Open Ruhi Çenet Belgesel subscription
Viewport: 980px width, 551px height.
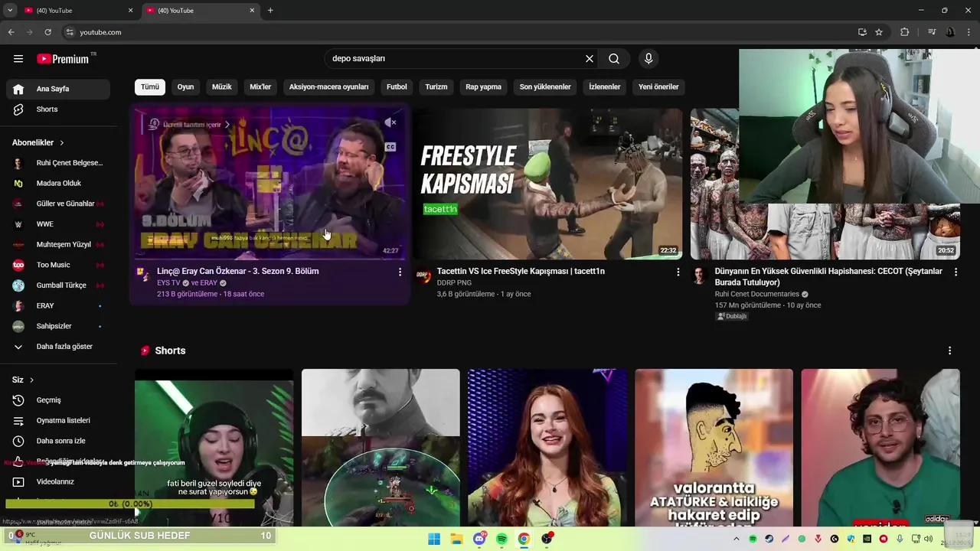pos(58,163)
